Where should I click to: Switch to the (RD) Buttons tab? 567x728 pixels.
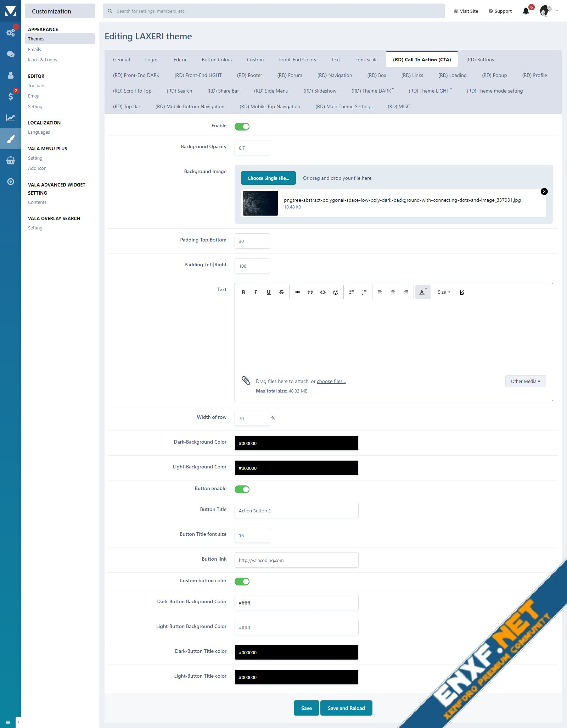(x=480, y=60)
